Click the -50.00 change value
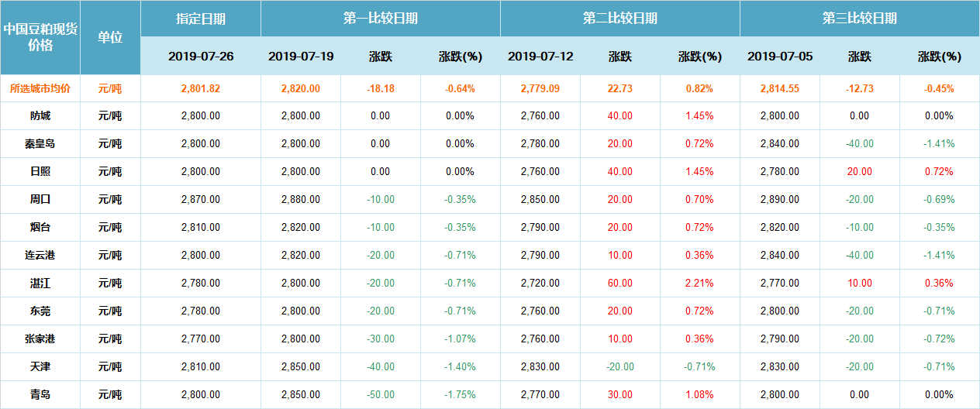The image size is (980, 409). tap(380, 394)
